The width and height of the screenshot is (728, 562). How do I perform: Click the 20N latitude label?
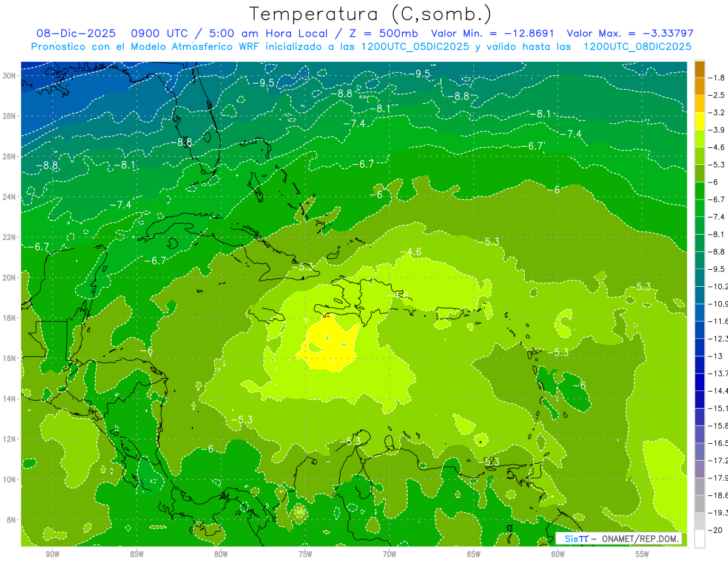point(10,278)
